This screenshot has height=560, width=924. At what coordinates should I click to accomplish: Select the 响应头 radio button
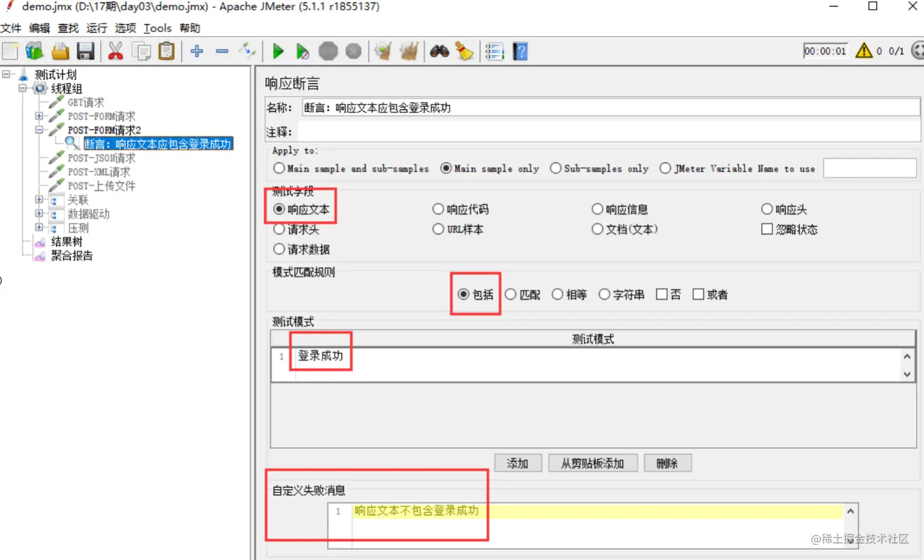(x=767, y=209)
